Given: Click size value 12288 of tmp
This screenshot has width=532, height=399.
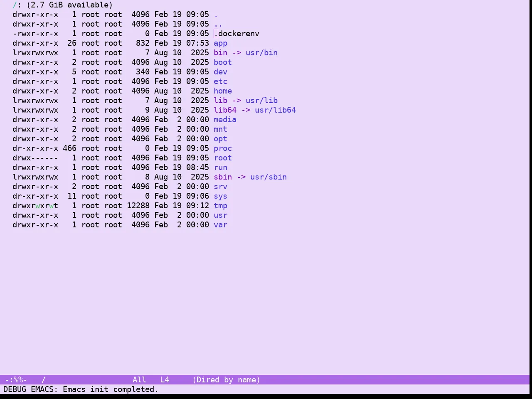Looking at the screenshot, I should click(138, 206).
